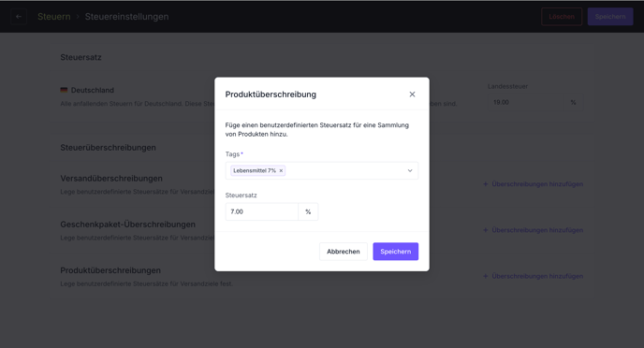Click the Steuersatz 7.00 input field
This screenshot has width=644, height=348.
(x=262, y=211)
